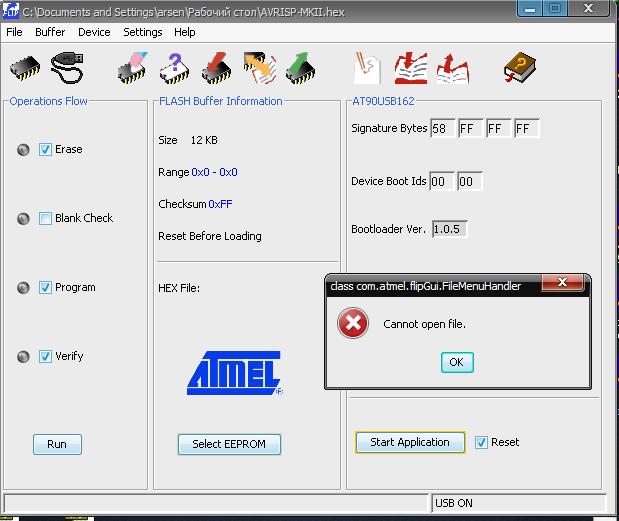Minimize the FLIP window
This screenshot has height=521, width=619.
point(530,9)
